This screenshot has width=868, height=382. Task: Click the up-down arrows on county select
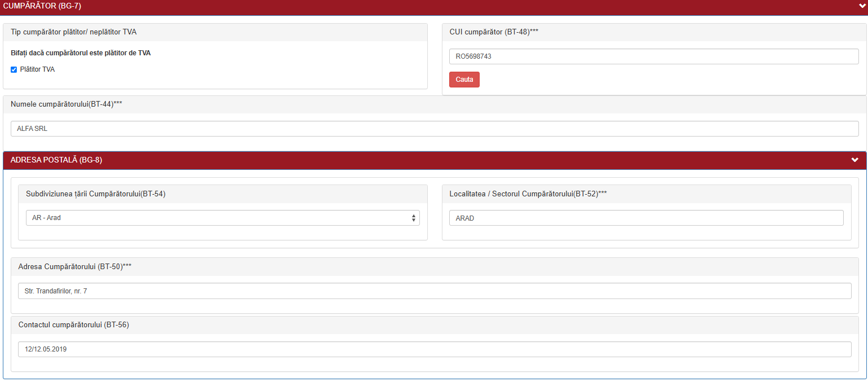pyautogui.click(x=414, y=218)
